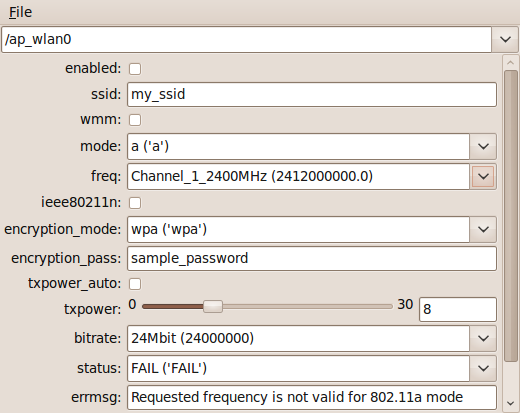The width and height of the screenshot is (520, 413).
Task: Click the scrollbar down arrow
Action: (x=510, y=403)
